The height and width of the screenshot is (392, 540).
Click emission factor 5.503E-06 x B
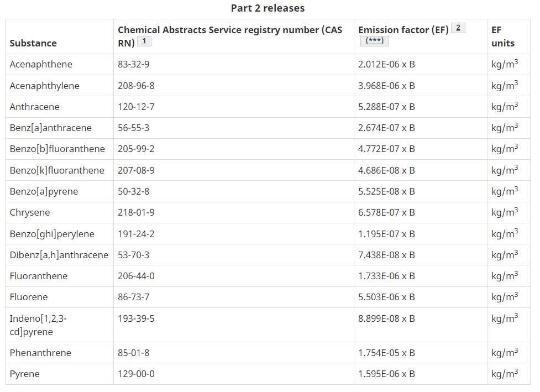click(386, 297)
